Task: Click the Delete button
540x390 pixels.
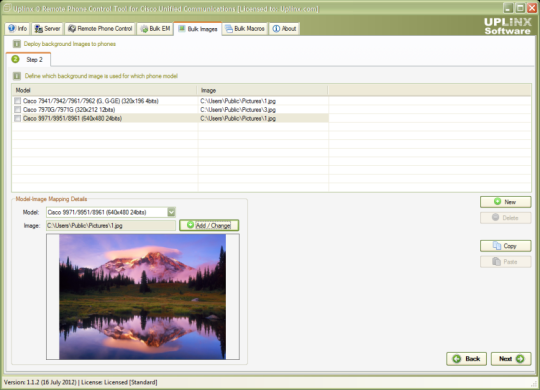Action: pyautogui.click(x=506, y=218)
